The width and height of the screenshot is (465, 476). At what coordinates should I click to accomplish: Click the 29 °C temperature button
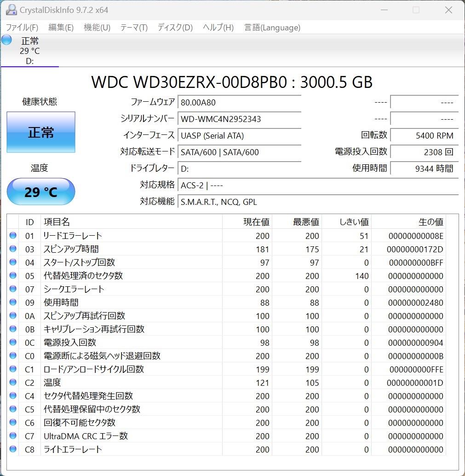tap(40, 192)
